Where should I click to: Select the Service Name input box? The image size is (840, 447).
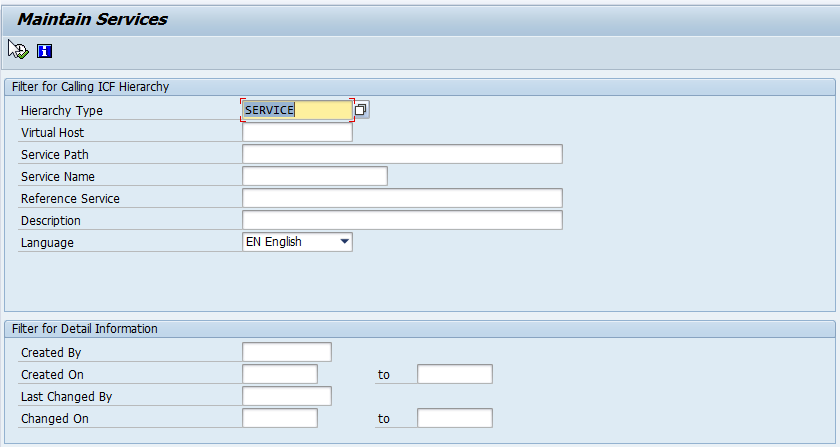click(315, 176)
